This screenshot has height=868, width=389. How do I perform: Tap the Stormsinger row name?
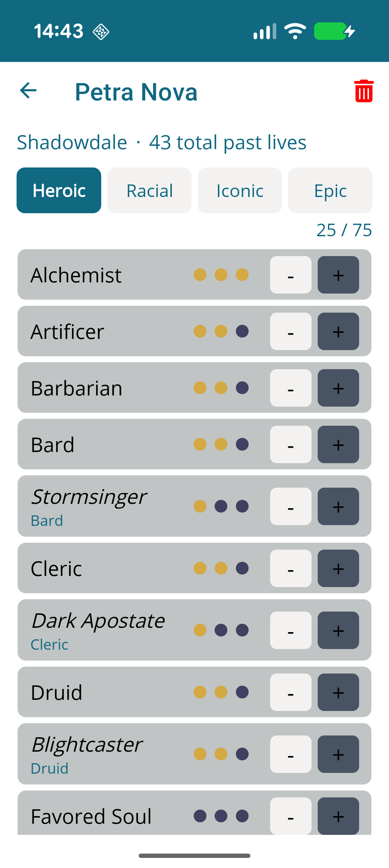coord(89,497)
